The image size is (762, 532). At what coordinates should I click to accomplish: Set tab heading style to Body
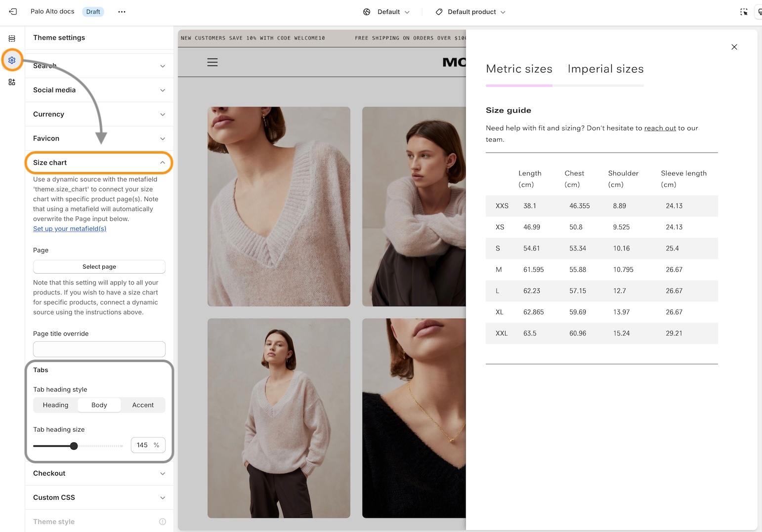point(99,405)
